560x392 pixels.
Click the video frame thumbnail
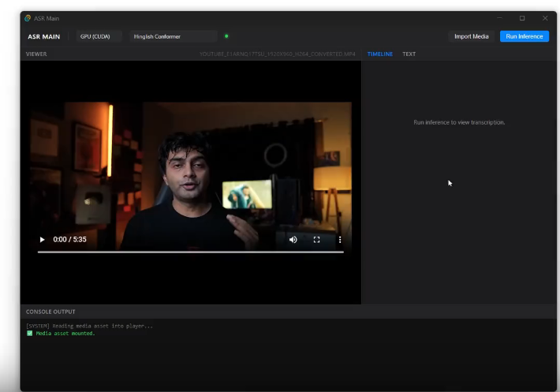(190, 177)
